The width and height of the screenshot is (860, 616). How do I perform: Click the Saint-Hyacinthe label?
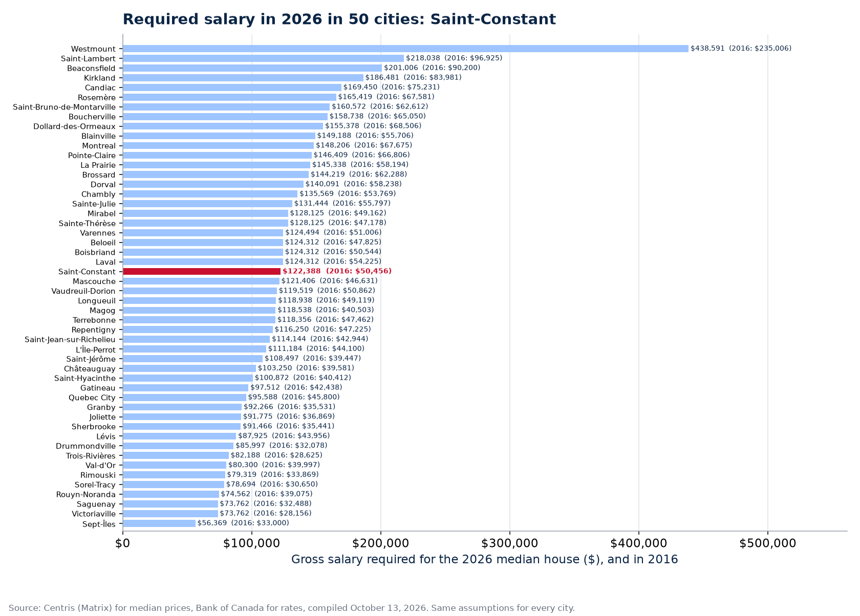85,379
